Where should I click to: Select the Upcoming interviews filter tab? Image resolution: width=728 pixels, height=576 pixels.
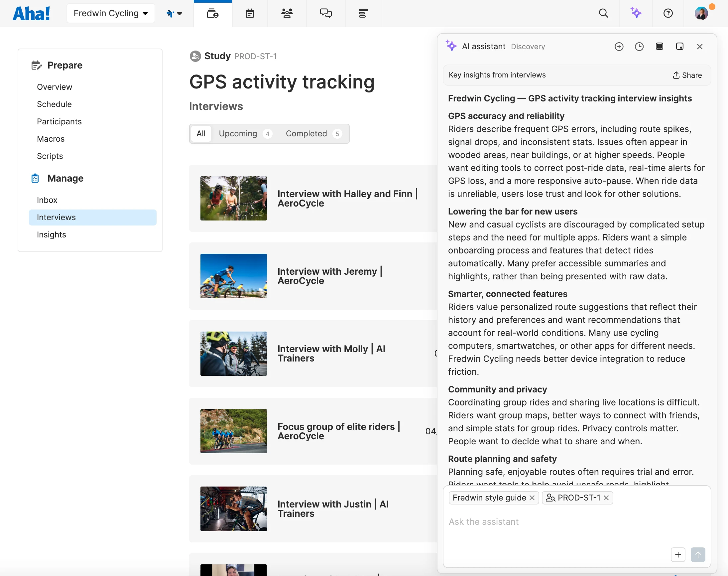click(x=238, y=134)
